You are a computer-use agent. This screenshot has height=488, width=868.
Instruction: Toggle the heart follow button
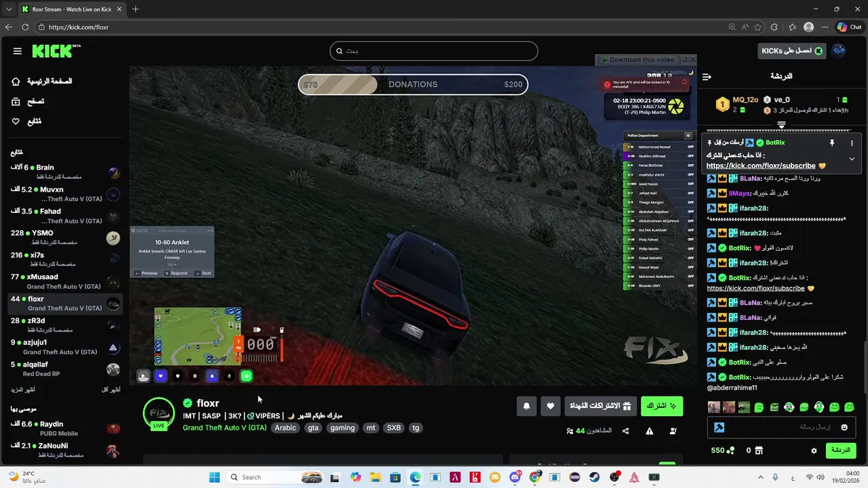click(551, 406)
